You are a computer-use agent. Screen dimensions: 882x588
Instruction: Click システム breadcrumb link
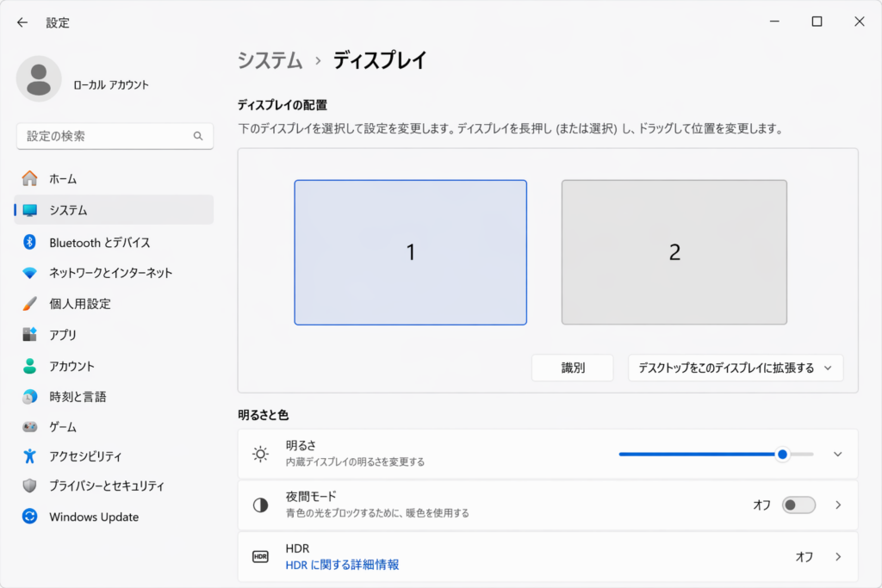pyautogui.click(x=270, y=61)
